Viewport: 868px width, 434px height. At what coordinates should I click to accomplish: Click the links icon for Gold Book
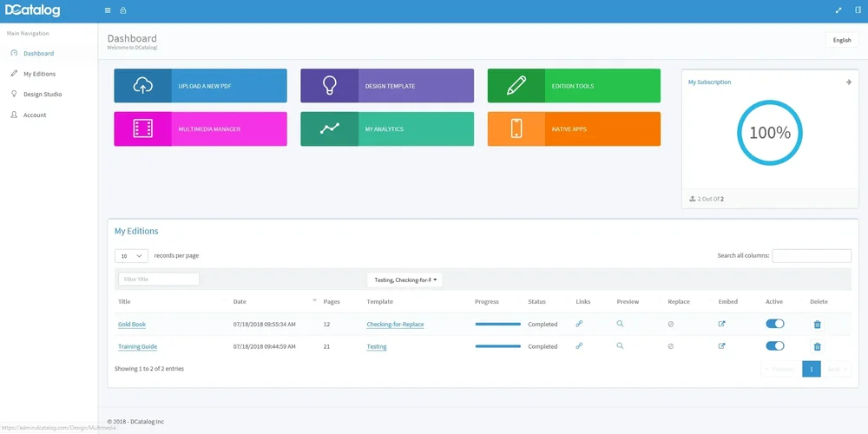pyautogui.click(x=579, y=324)
